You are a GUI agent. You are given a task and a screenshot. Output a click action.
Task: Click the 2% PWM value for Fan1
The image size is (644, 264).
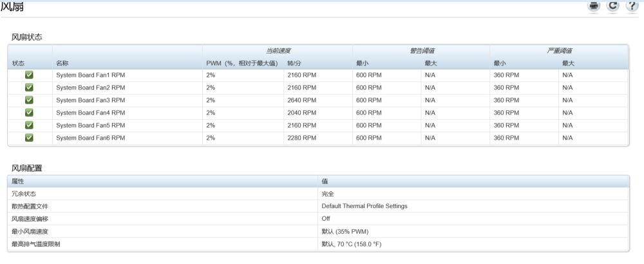tap(211, 75)
